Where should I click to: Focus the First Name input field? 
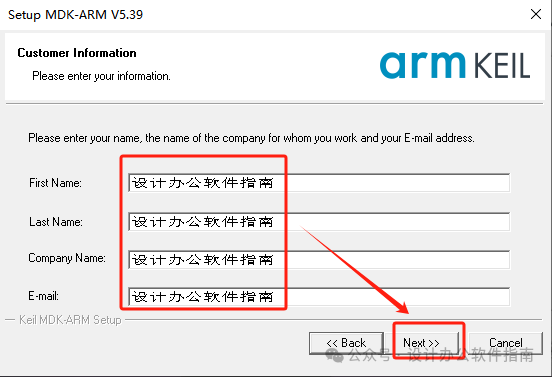pyautogui.click(x=319, y=183)
